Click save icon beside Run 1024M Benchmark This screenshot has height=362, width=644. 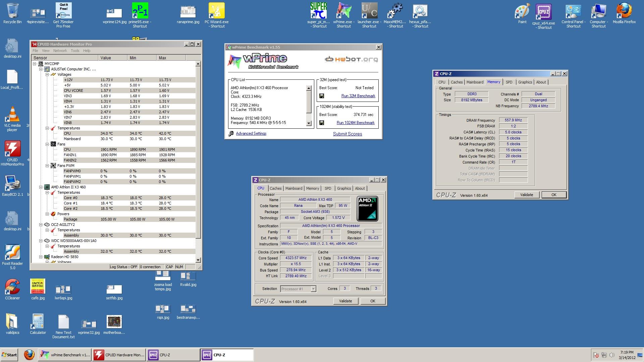[x=322, y=123]
